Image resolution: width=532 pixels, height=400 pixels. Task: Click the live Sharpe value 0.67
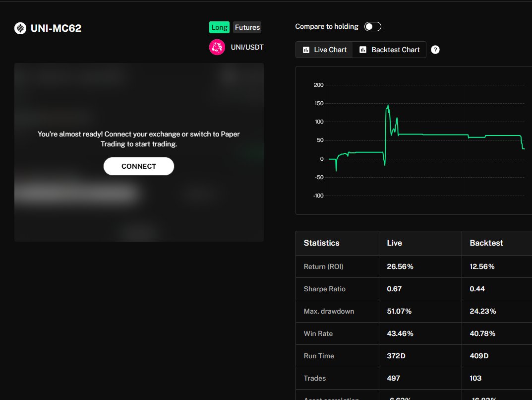click(394, 289)
